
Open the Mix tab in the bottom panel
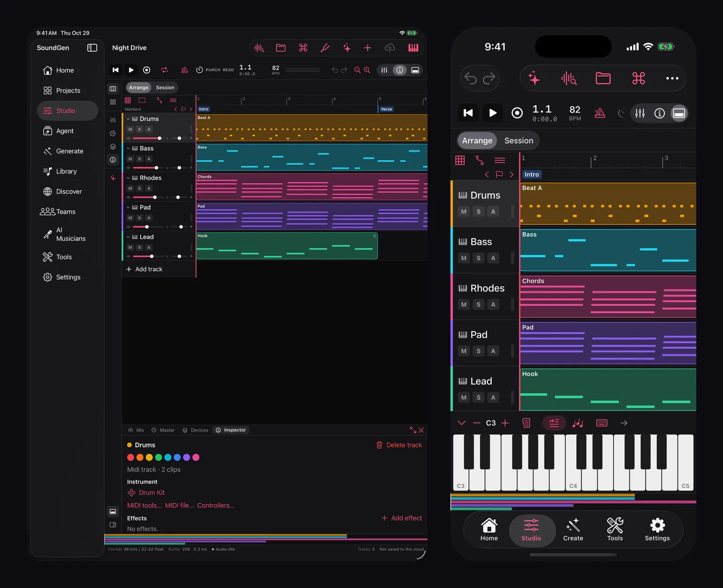136,430
